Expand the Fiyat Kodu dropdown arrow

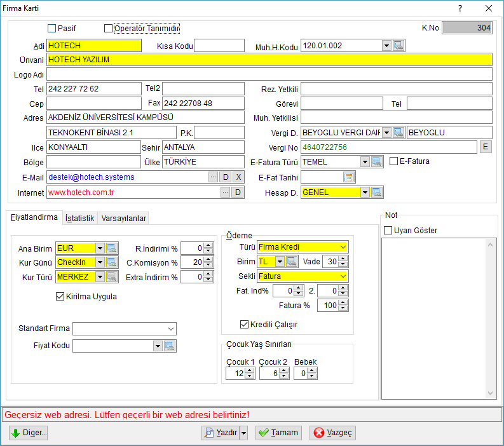coord(158,346)
